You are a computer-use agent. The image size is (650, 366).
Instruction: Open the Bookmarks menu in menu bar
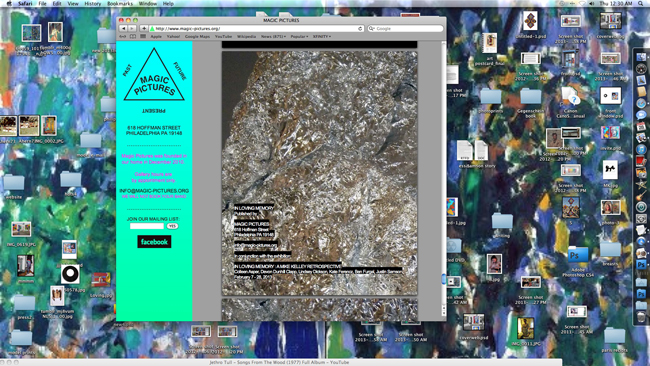tap(120, 3)
